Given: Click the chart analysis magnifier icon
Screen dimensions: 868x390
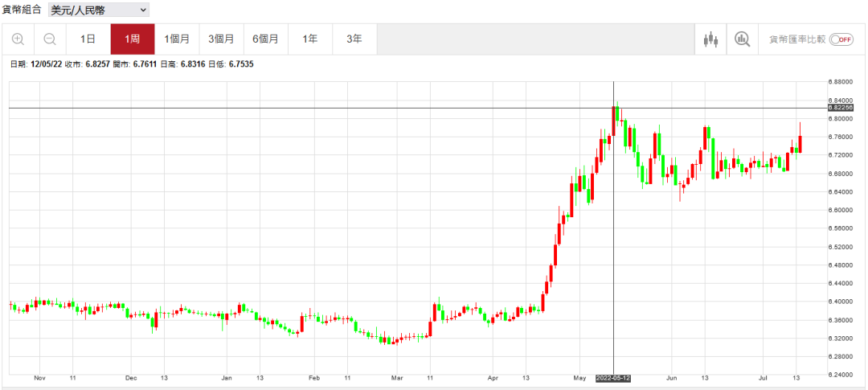Looking at the screenshot, I should click(742, 39).
